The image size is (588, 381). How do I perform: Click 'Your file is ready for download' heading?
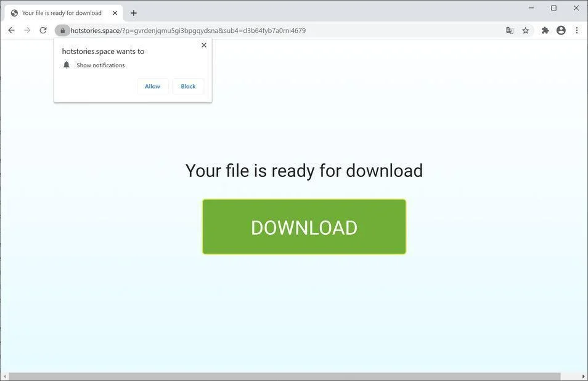pos(304,171)
